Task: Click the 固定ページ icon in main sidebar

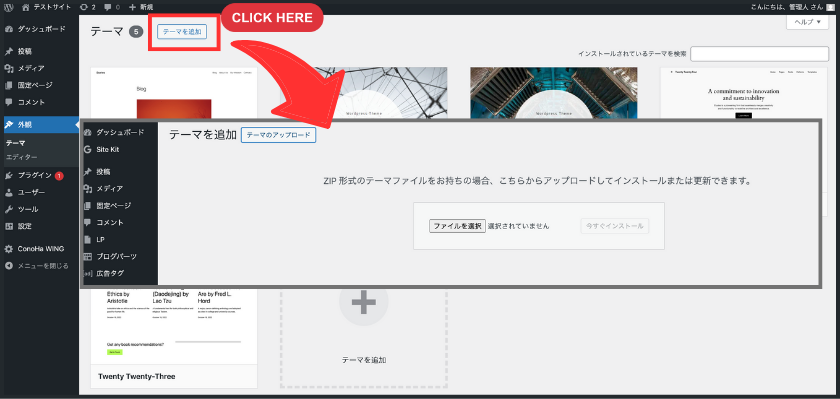Action: pyautogui.click(x=9, y=85)
